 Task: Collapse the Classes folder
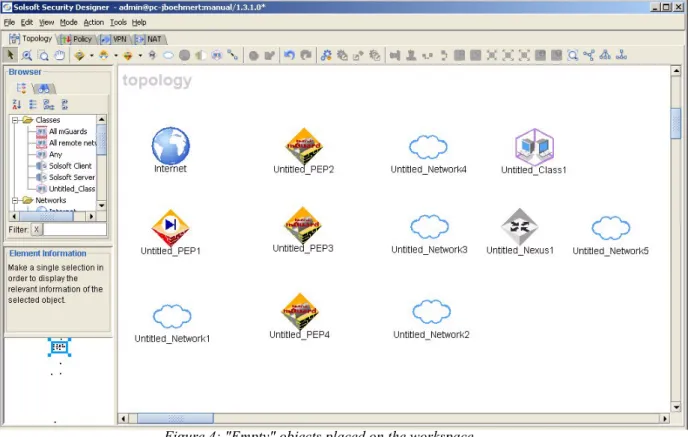pyautogui.click(x=15, y=120)
